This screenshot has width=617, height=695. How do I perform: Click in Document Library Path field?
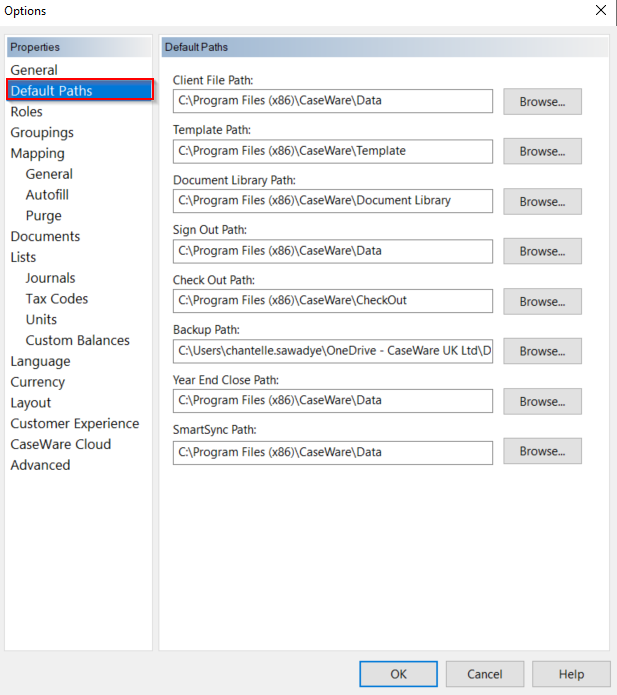click(333, 201)
